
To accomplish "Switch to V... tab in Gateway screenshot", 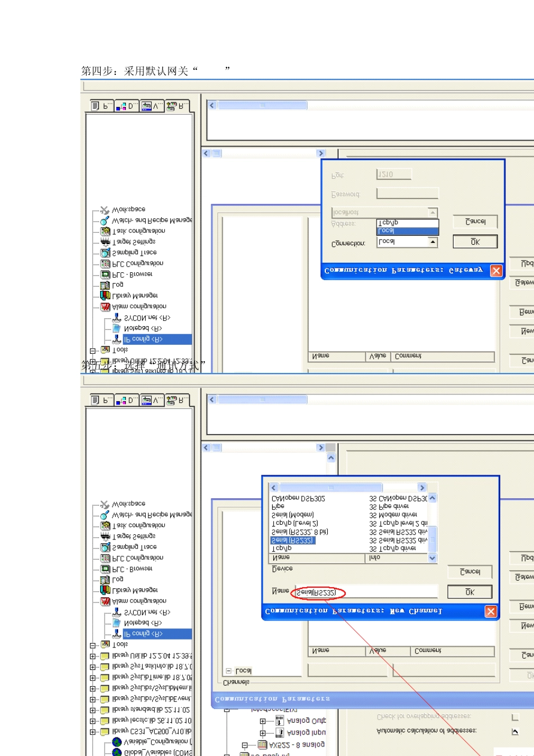I will (x=152, y=106).
